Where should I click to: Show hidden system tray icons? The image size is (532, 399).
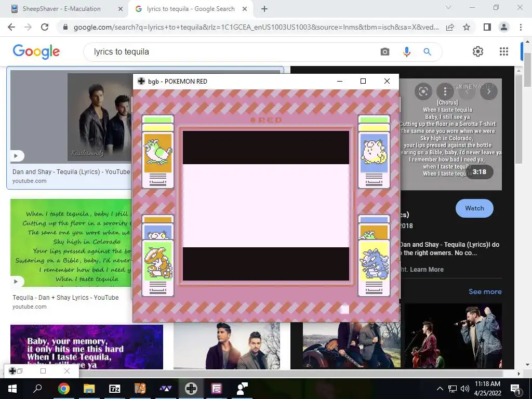(440, 389)
